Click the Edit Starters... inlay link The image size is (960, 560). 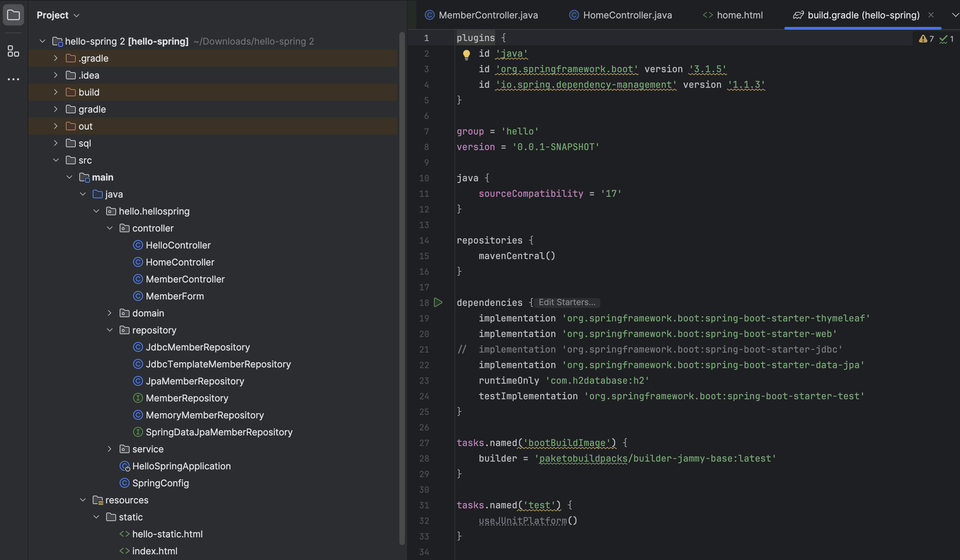567,302
